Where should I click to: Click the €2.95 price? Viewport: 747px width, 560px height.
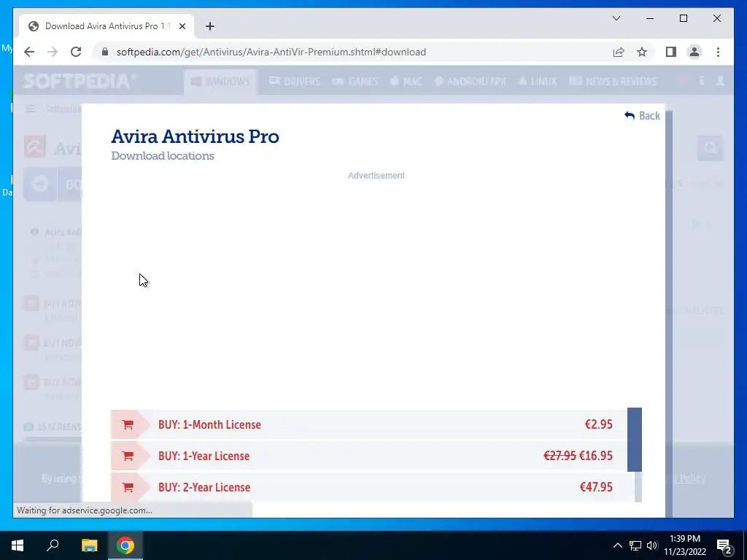(x=598, y=424)
